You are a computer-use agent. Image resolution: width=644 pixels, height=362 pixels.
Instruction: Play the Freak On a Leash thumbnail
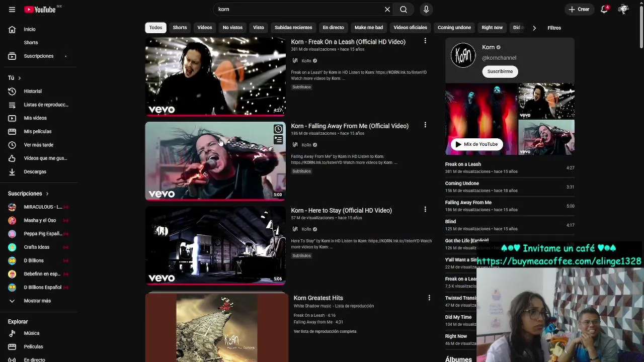pos(215,76)
